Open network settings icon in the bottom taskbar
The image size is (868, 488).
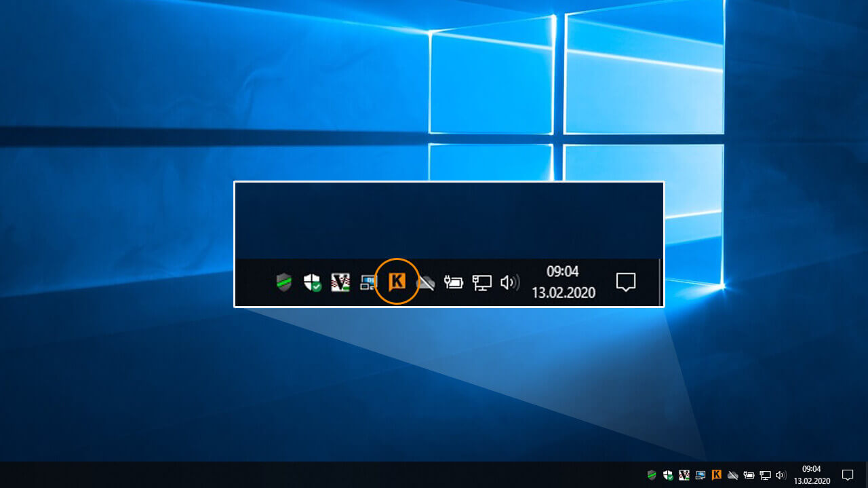[765, 475]
